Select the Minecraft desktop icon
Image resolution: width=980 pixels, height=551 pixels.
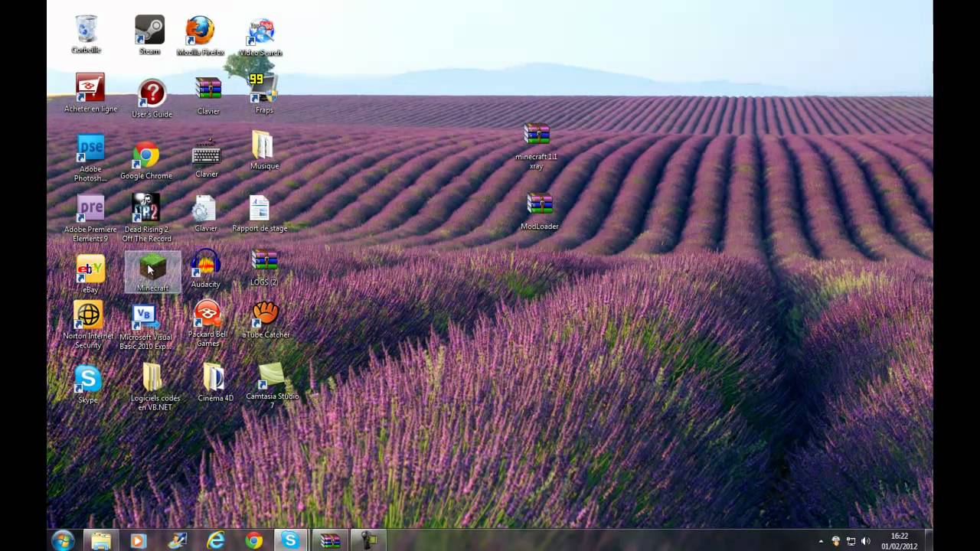coord(152,272)
